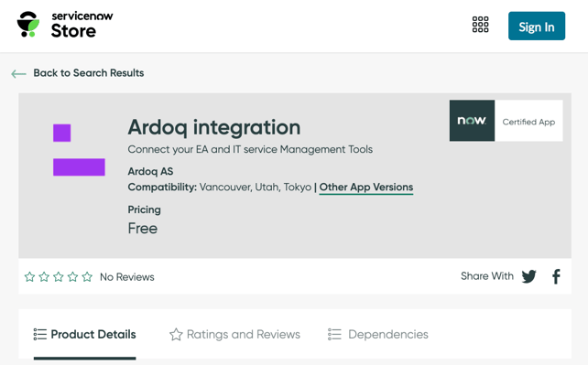Share on Facebook icon
This screenshot has width=588, height=365.
556,276
